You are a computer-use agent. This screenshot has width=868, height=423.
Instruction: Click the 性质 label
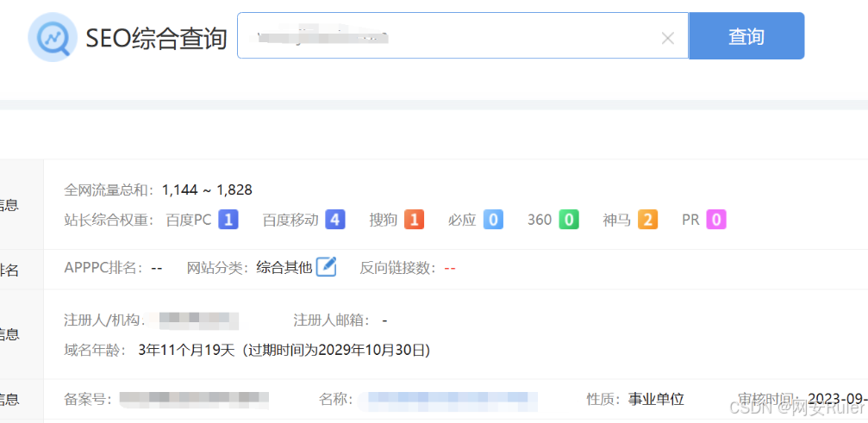[x=604, y=399]
